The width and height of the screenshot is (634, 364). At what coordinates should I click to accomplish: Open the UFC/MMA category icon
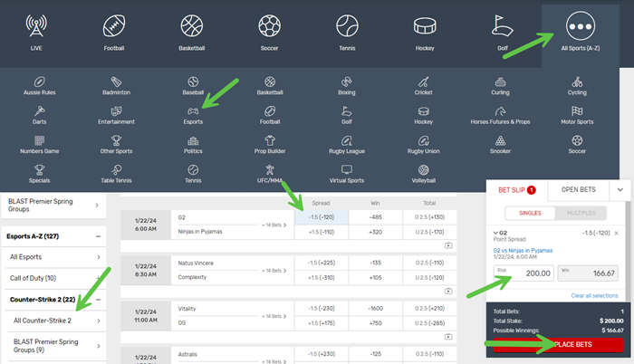pyautogui.click(x=270, y=169)
